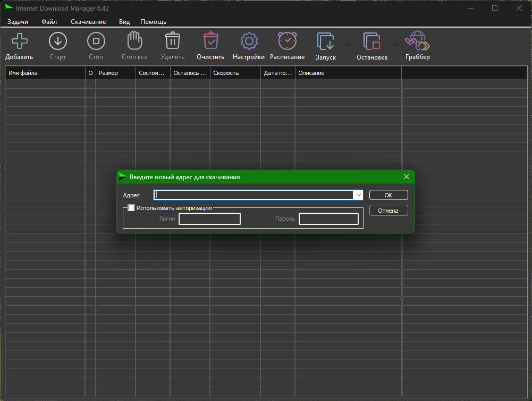Click the Очистить completed downloads icon
The width and height of the screenshot is (532, 401).
pos(210,41)
